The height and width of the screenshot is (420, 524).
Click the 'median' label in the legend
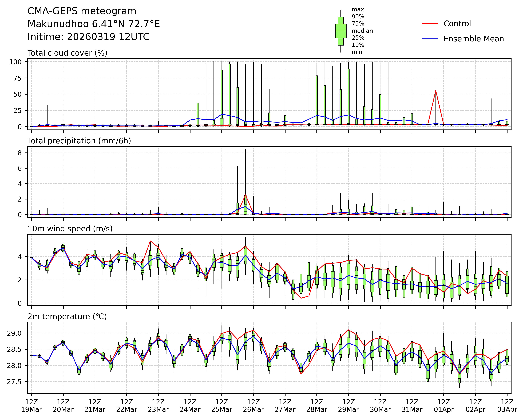coord(362,31)
